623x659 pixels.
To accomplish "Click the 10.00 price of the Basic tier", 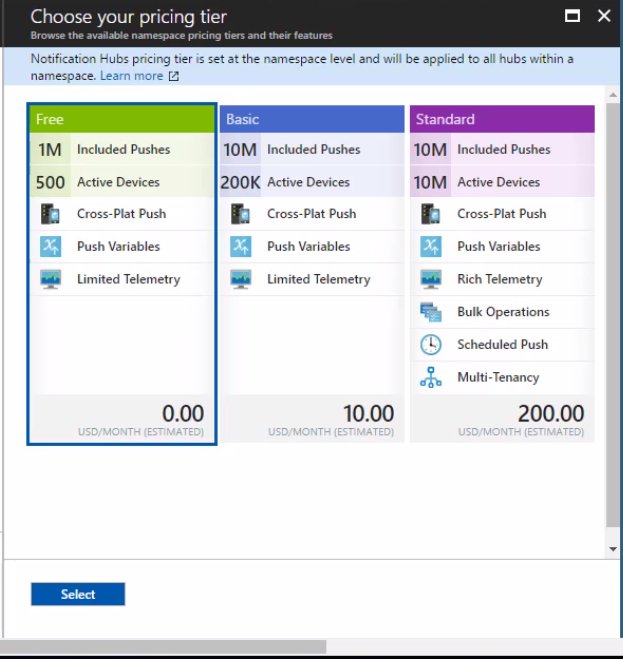I will (369, 414).
